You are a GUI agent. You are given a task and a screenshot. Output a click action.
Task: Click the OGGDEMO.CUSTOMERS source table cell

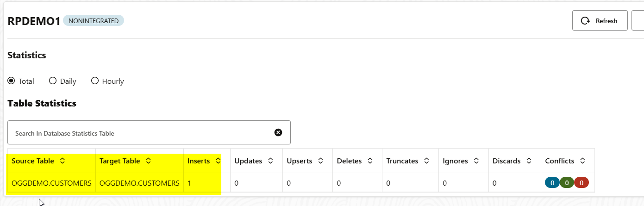click(51, 183)
